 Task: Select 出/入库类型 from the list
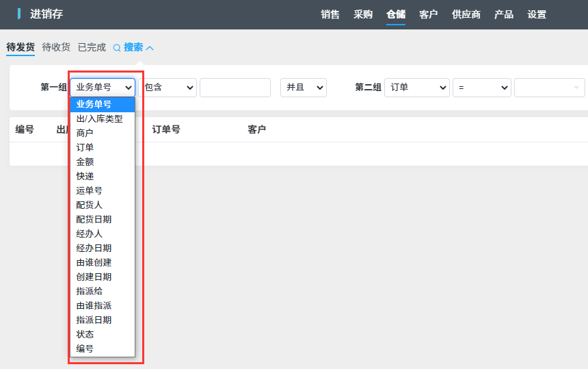[103, 119]
